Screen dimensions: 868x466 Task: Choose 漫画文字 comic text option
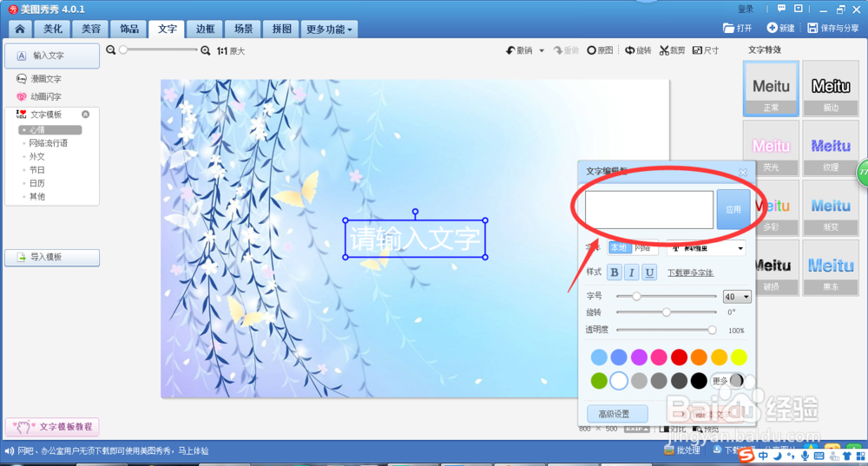point(39,79)
